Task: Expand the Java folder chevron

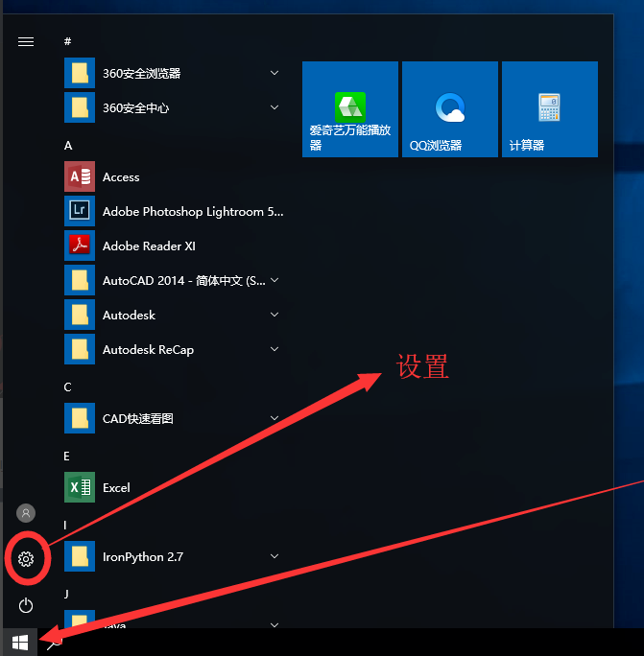Action: [x=274, y=625]
